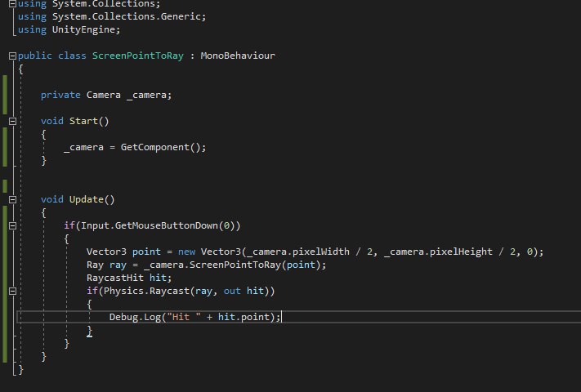Click the Debug.Log statement
Viewport: 581px width, 392px height.
(195, 317)
